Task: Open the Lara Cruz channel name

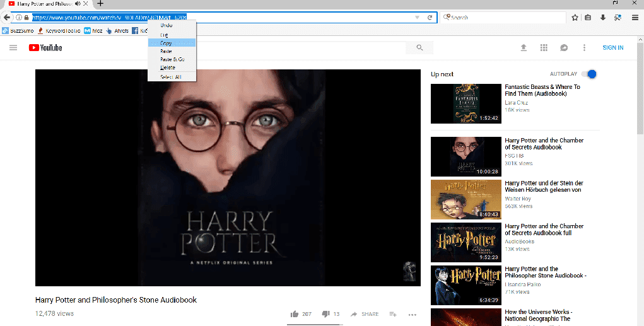Action: click(516, 103)
